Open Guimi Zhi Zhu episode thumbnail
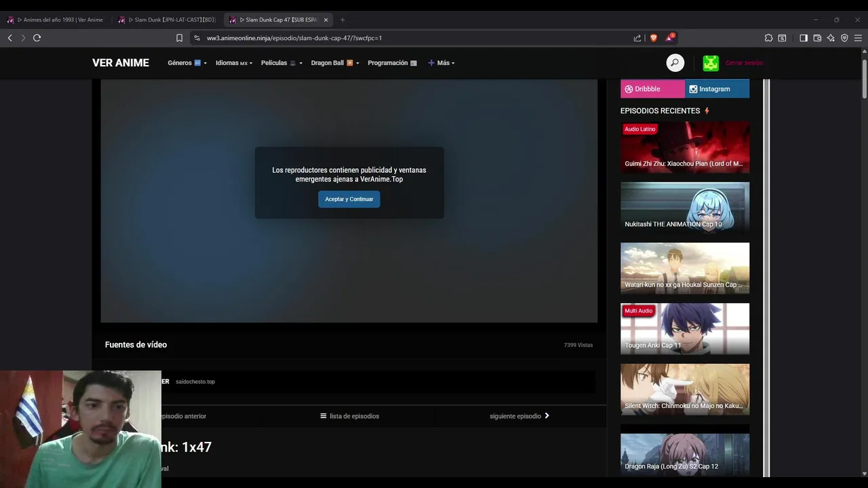The image size is (868, 488). tap(685, 147)
